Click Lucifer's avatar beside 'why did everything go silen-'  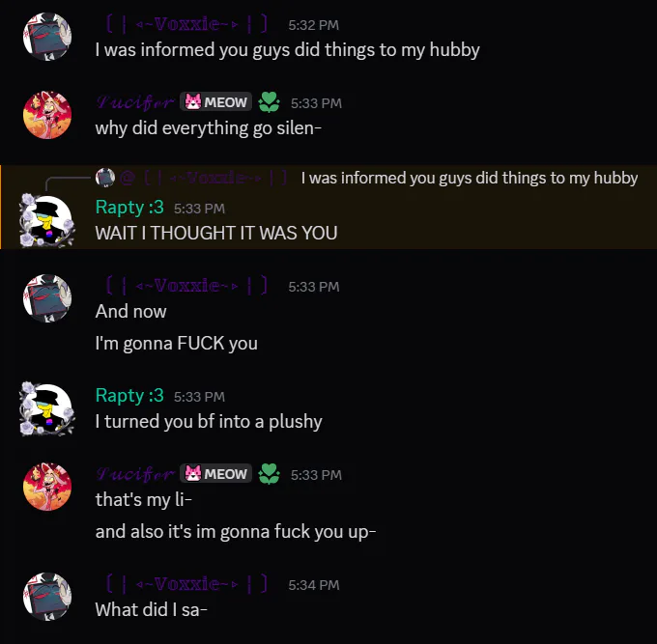47,115
